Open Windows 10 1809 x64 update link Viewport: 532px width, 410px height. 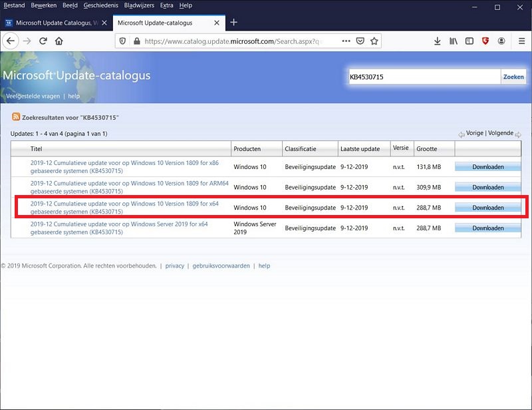124,208
